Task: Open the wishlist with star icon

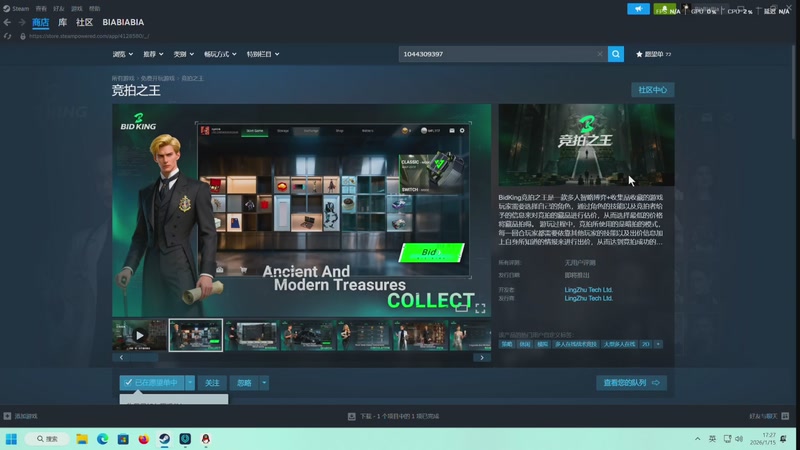Action: (x=653, y=54)
